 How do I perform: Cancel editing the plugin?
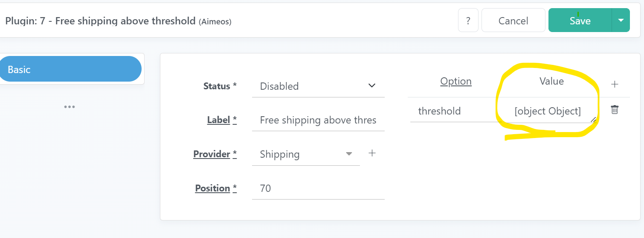pyautogui.click(x=513, y=21)
